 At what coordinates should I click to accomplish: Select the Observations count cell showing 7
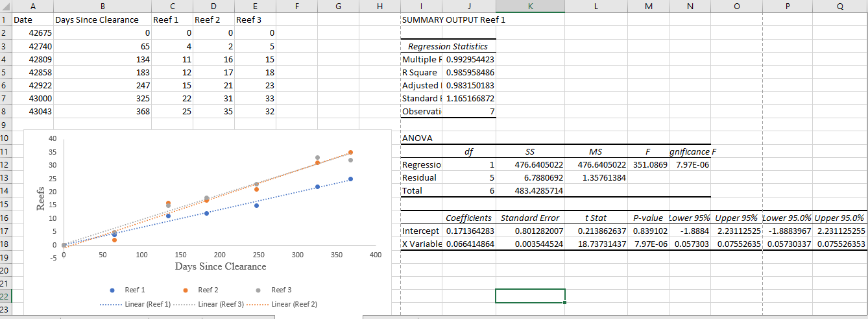point(470,112)
